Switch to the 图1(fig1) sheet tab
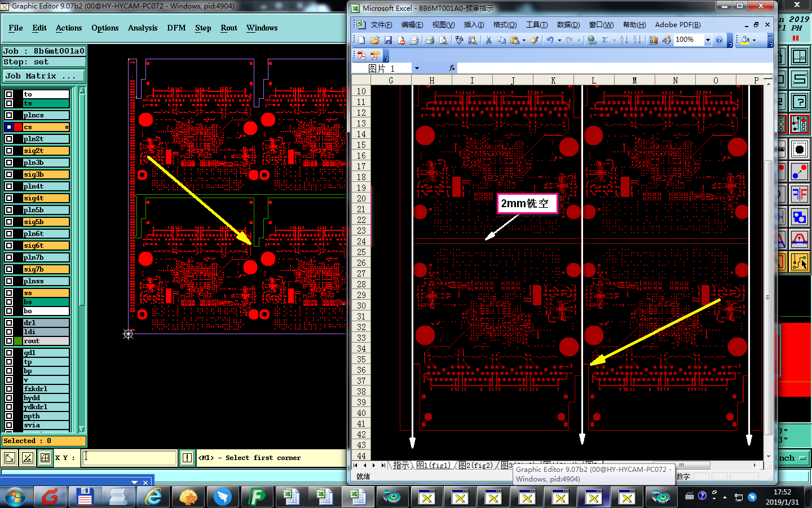 click(434, 466)
